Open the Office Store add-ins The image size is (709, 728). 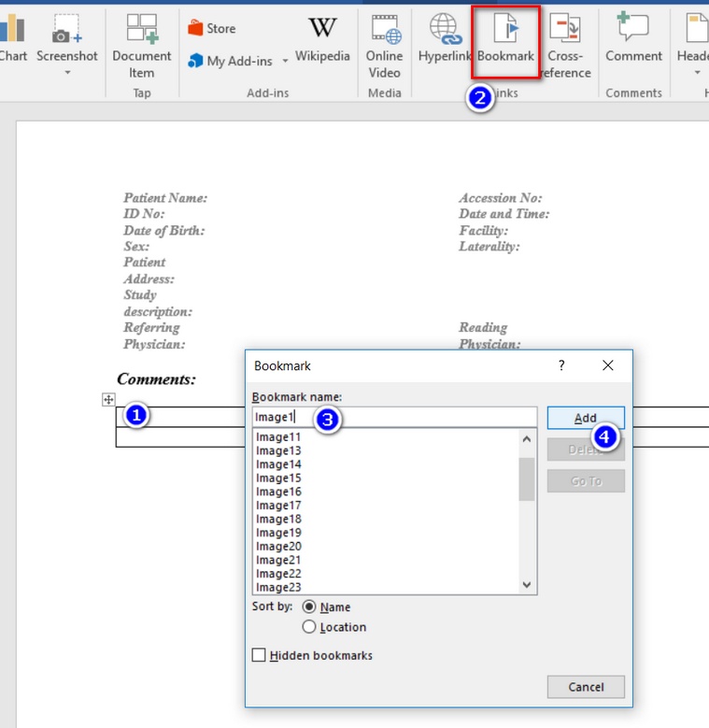(212, 28)
